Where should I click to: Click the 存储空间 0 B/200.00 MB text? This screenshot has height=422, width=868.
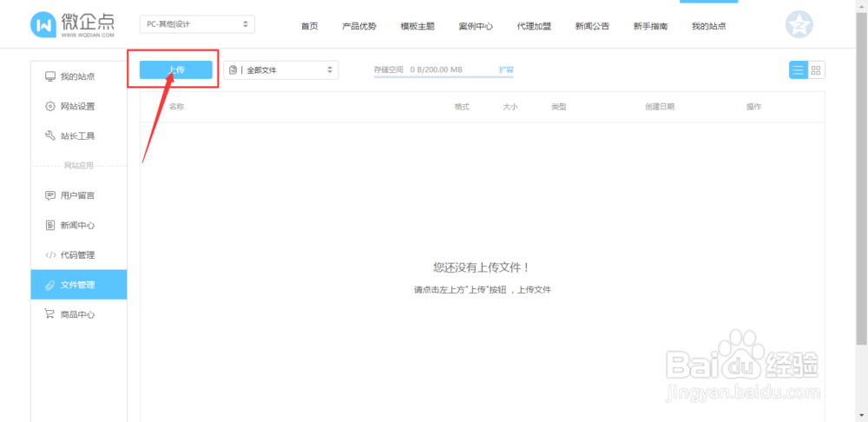pos(418,69)
